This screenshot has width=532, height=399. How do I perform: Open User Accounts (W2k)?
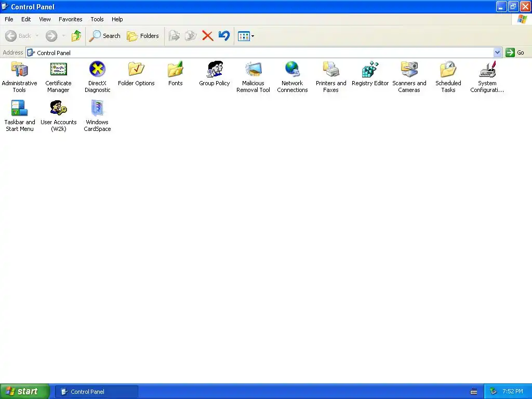click(x=58, y=116)
